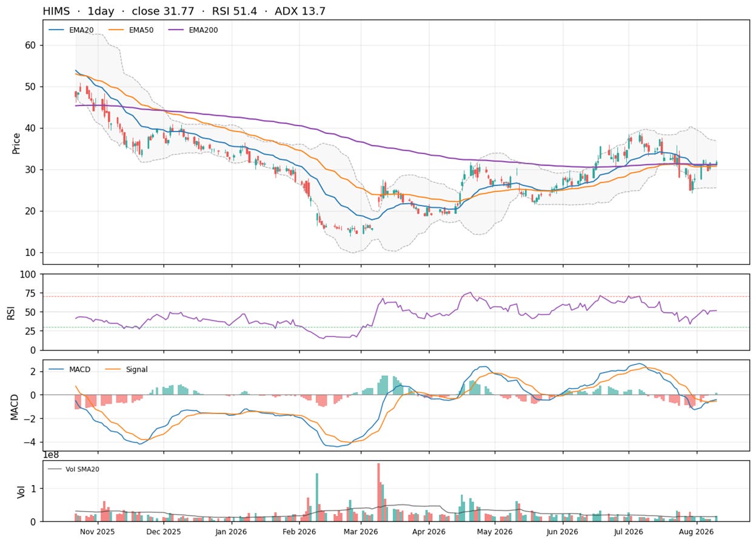Click the Nov 2025 x-axis label
756x542 pixels.
pos(97,532)
